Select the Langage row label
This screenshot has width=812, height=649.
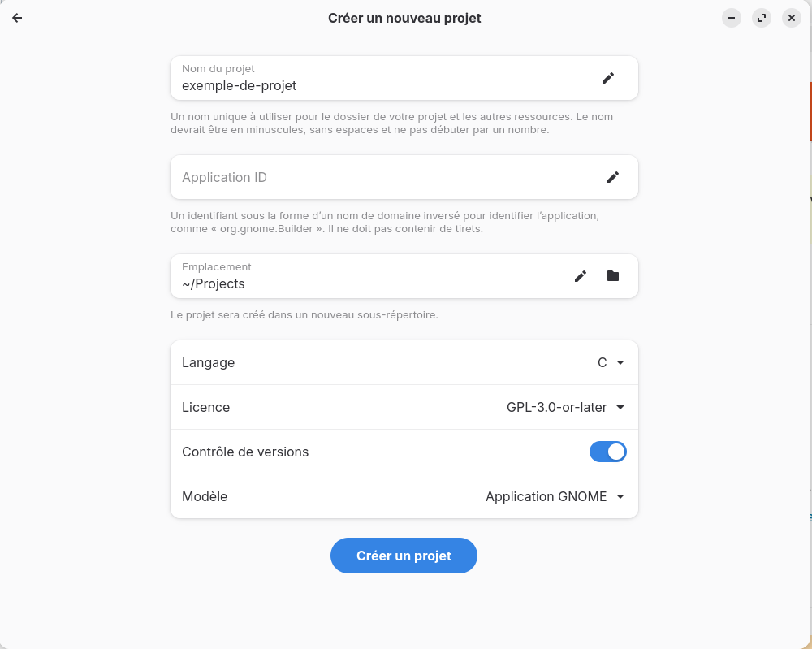(x=208, y=362)
